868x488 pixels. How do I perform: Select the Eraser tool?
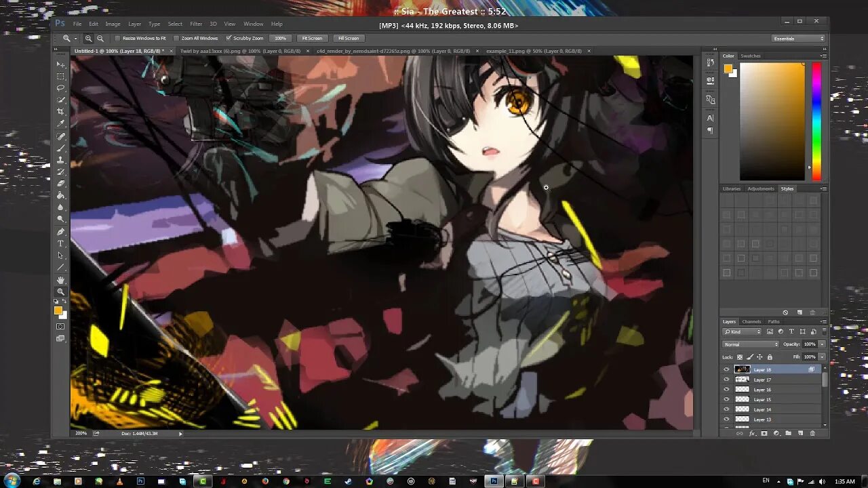tap(60, 183)
